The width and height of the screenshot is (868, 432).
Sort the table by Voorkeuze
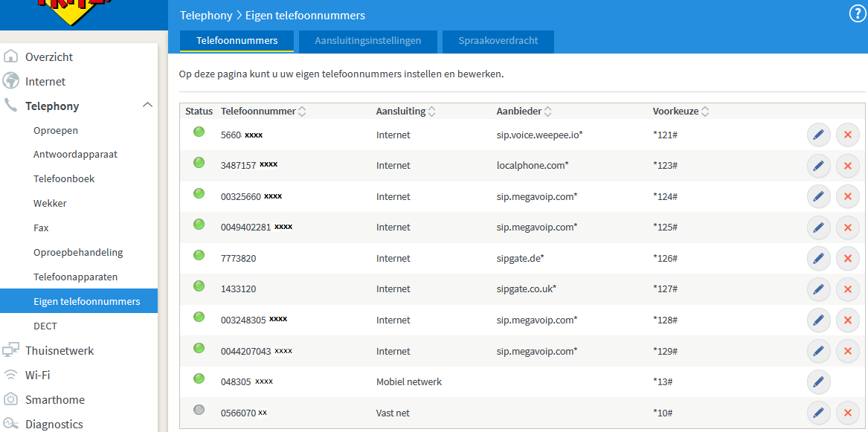click(x=681, y=112)
